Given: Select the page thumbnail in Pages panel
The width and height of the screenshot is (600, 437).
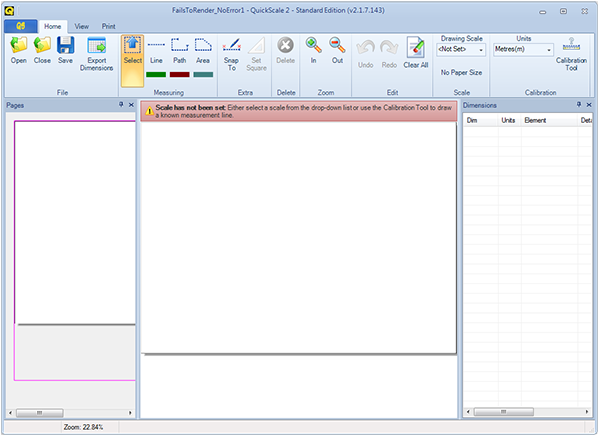Looking at the screenshot, I should click(75, 251).
